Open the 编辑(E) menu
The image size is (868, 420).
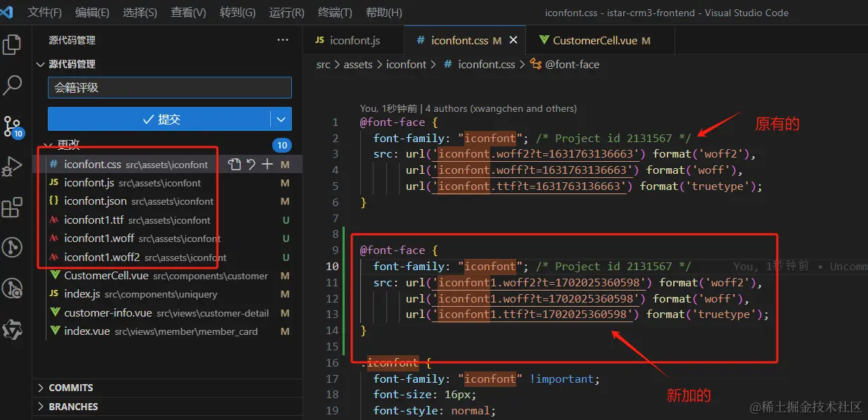[x=92, y=13]
